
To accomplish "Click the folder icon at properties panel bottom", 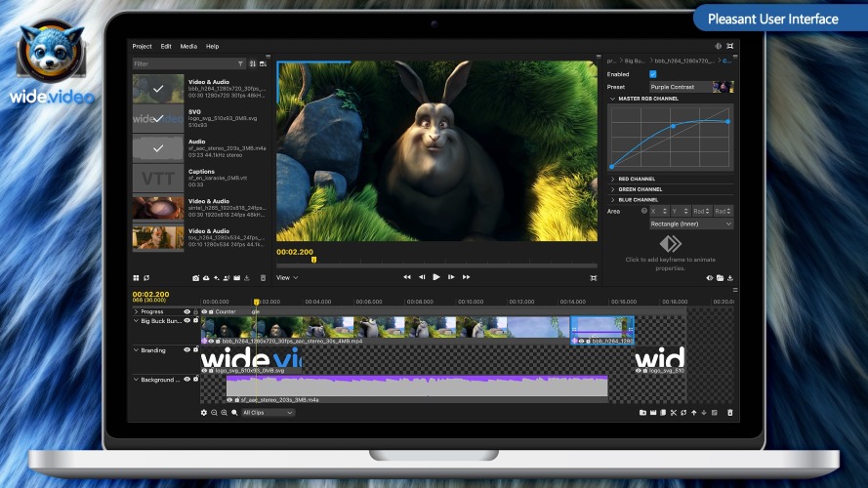I will point(721,278).
